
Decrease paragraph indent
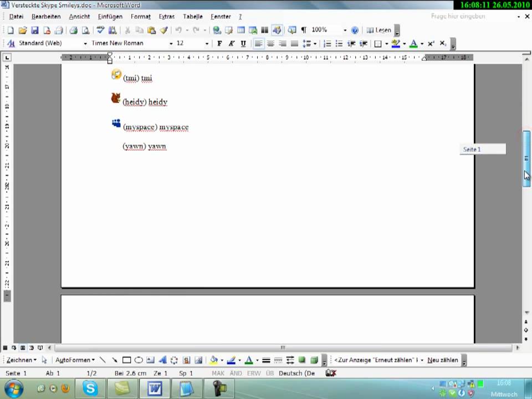pos(351,43)
